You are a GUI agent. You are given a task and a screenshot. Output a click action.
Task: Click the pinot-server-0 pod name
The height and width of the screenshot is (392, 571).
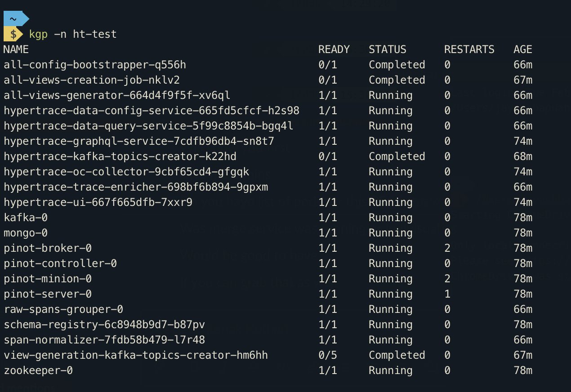pos(48,294)
